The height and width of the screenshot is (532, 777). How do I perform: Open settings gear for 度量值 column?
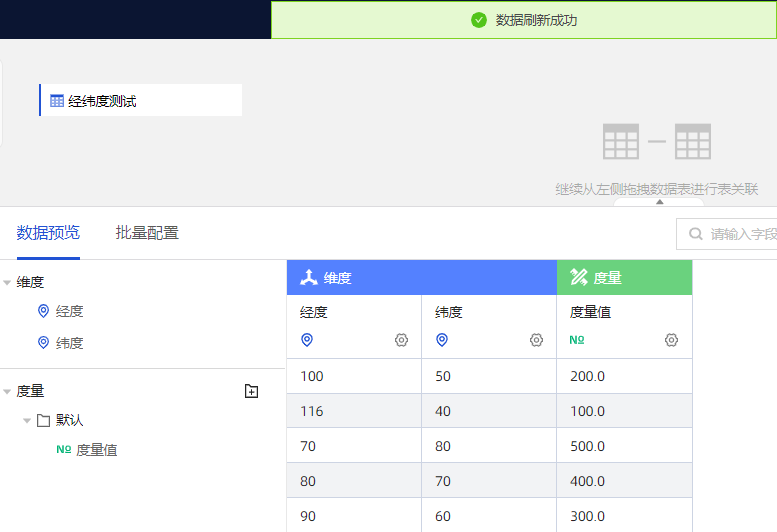click(x=671, y=340)
